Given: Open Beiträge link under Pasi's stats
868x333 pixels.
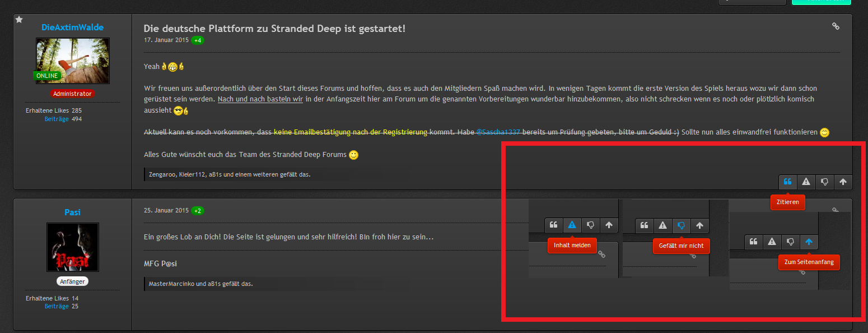Looking at the screenshot, I should tap(57, 306).
